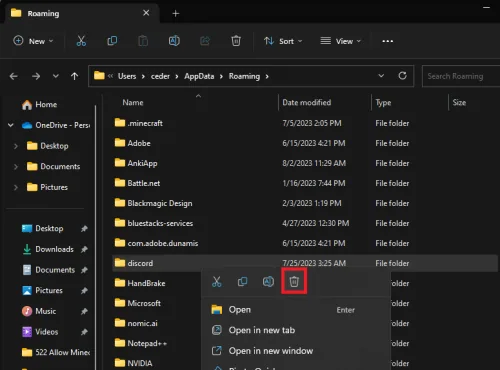500x370 pixels.
Task: Select the Adobe folder icon
Action: point(120,143)
